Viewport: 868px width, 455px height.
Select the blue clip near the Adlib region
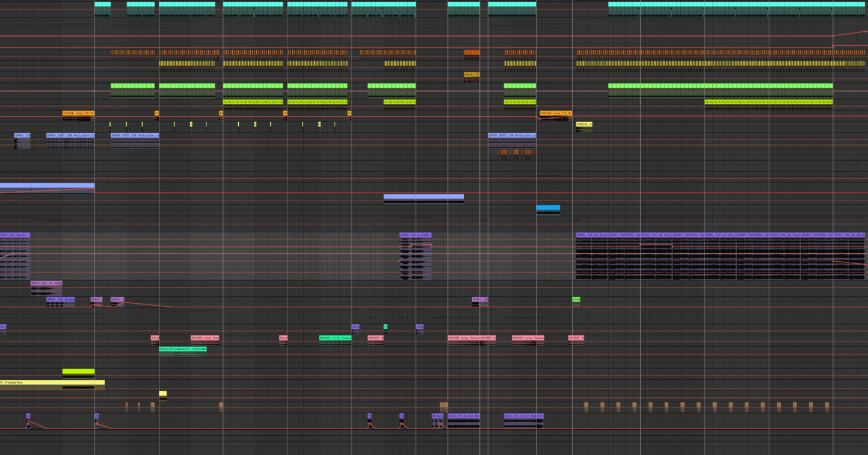(547, 208)
